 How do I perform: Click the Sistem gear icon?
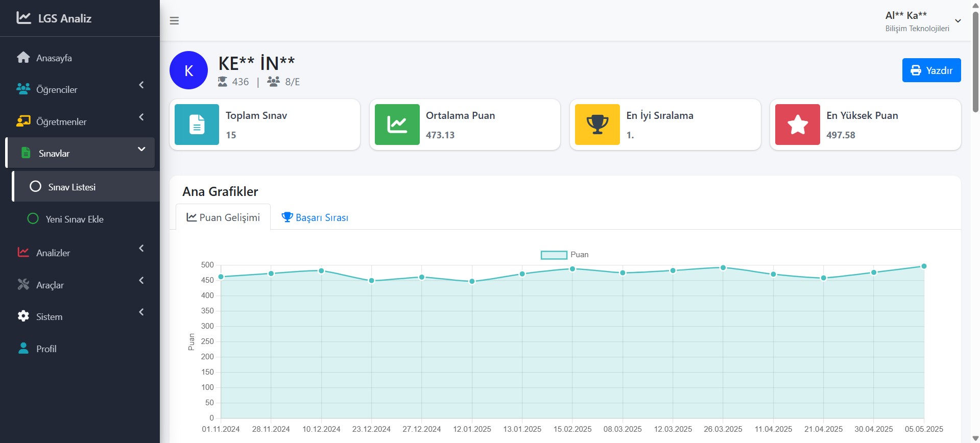(x=23, y=316)
